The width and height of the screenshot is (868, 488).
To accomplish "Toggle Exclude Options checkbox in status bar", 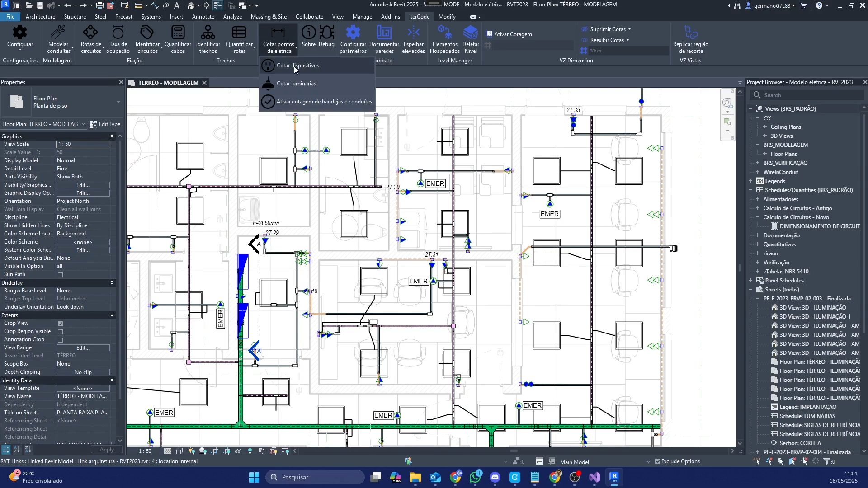I will coord(658,461).
